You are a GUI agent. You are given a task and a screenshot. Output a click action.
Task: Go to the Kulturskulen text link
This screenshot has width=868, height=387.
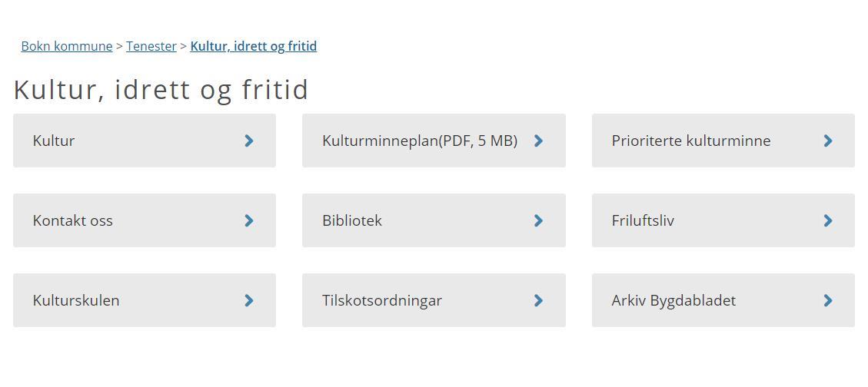pos(76,300)
